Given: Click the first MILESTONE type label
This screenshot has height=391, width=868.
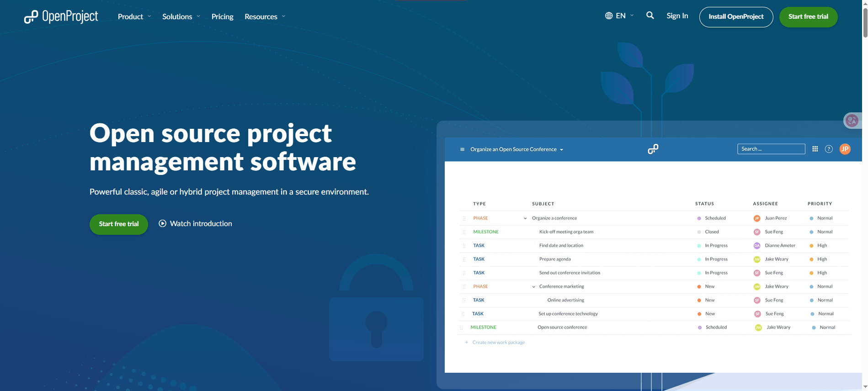Looking at the screenshot, I should point(486,232).
